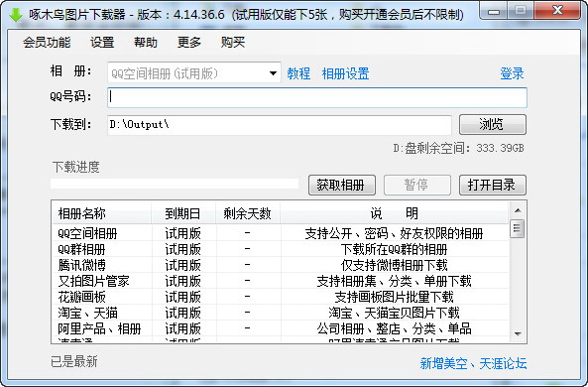Click 支持画板图片批量下载 description
Screen dimensions: 588x387
[394, 297]
